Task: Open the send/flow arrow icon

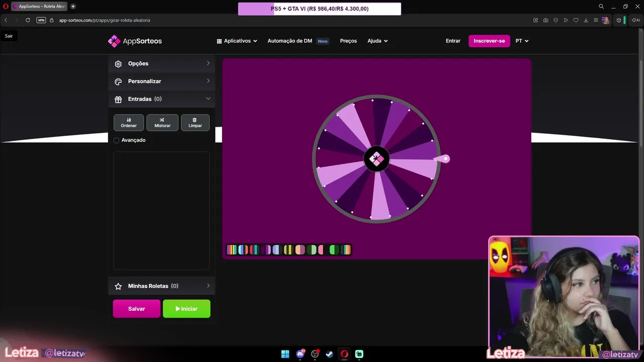Action: click(x=566, y=20)
